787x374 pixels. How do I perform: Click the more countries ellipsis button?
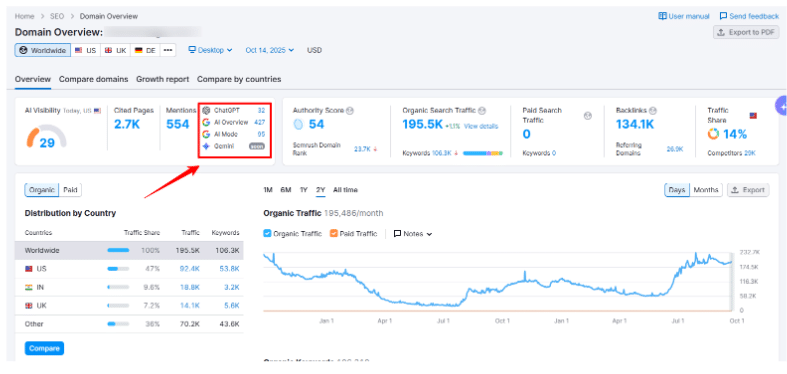(x=168, y=50)
